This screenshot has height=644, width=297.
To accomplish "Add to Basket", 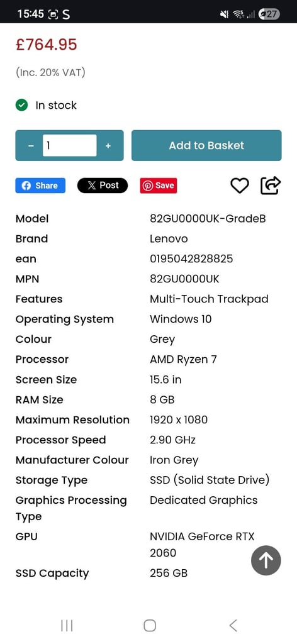I will click(206, 145).
